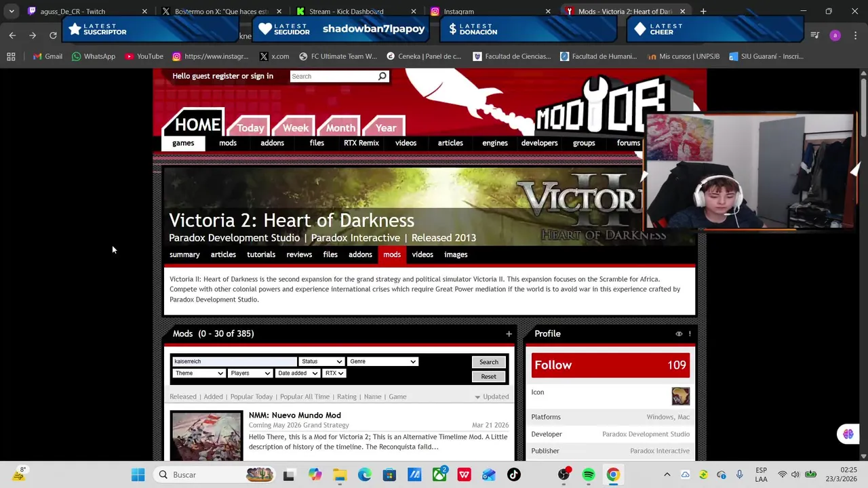This screenshot has width=868, height=488.
Task: Open File Explorer from the taskbar
Action: click(x=339, y=474)
